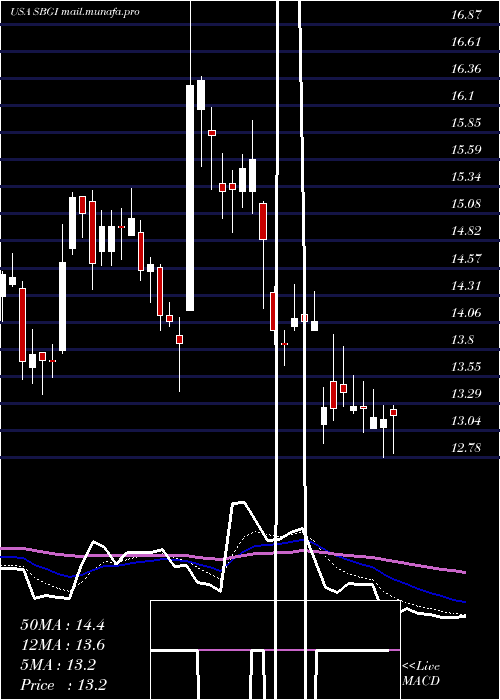Click the '12MA : 13.6' value
Viewport: 500px width, 700px height.
click(62, 645)
